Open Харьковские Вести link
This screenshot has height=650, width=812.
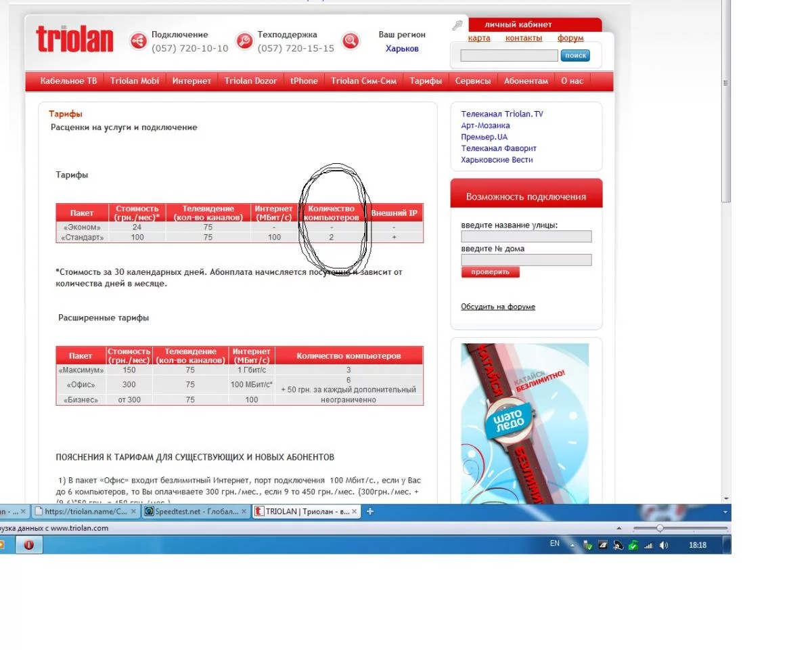497,160
